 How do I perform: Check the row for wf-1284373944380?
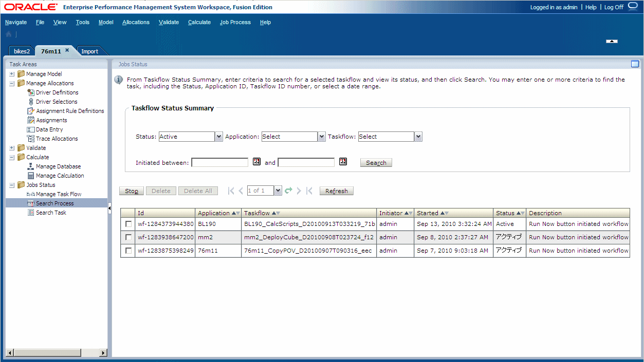(127, 224)
